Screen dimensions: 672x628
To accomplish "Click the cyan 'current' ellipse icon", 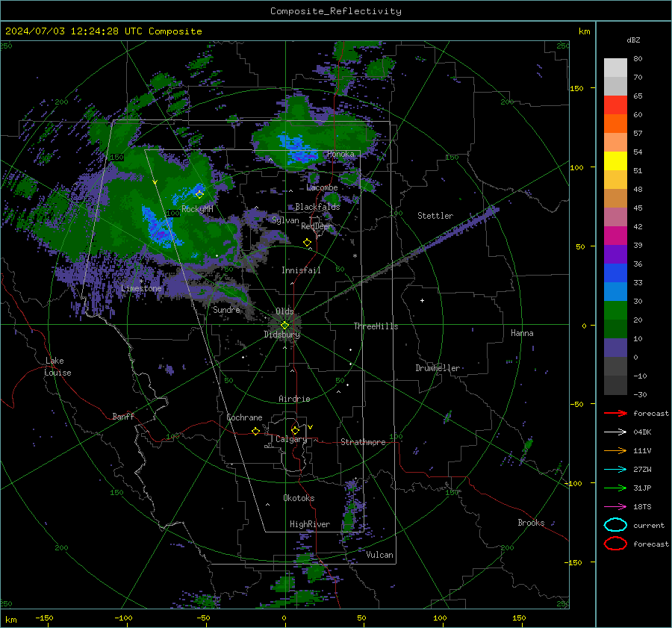I will (x=615, y=525).
